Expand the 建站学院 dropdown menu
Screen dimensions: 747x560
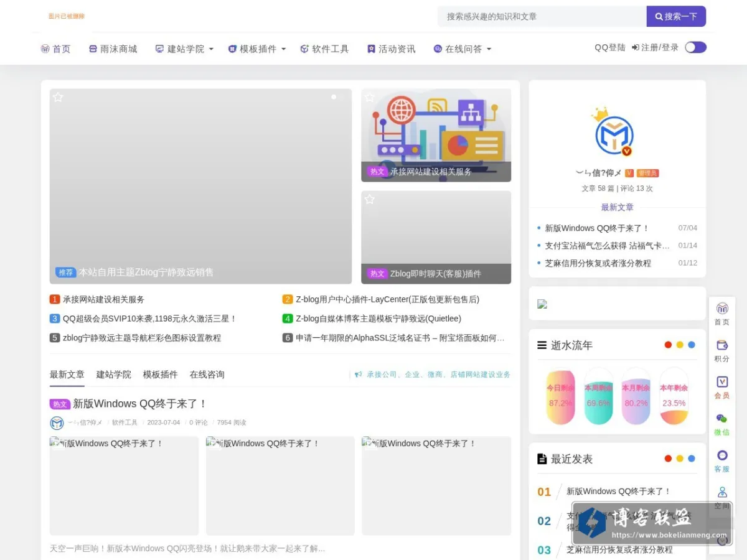coord(211,49)
